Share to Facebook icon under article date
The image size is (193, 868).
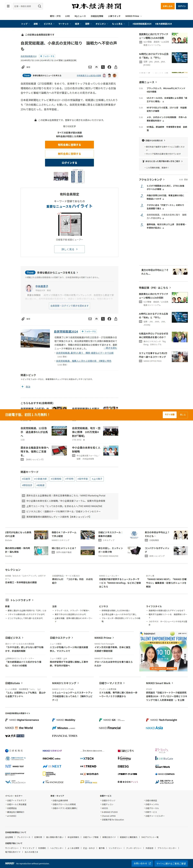[109, 67]
